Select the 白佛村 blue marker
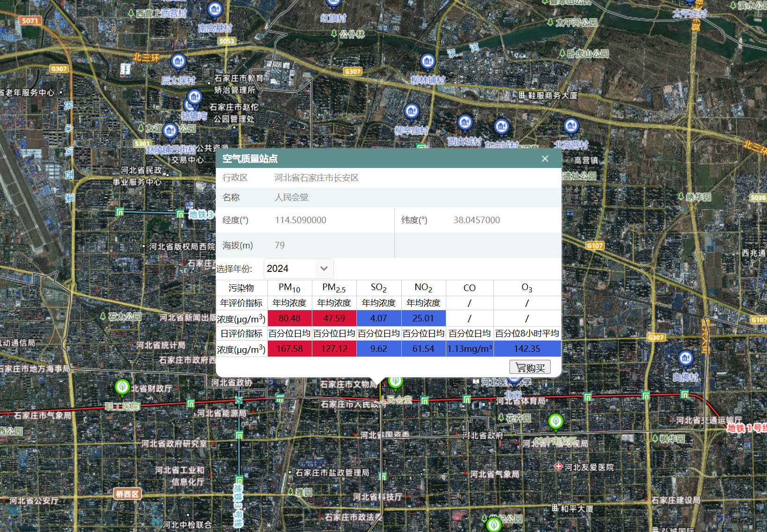 pyautogui.click(x=686, y=358)
